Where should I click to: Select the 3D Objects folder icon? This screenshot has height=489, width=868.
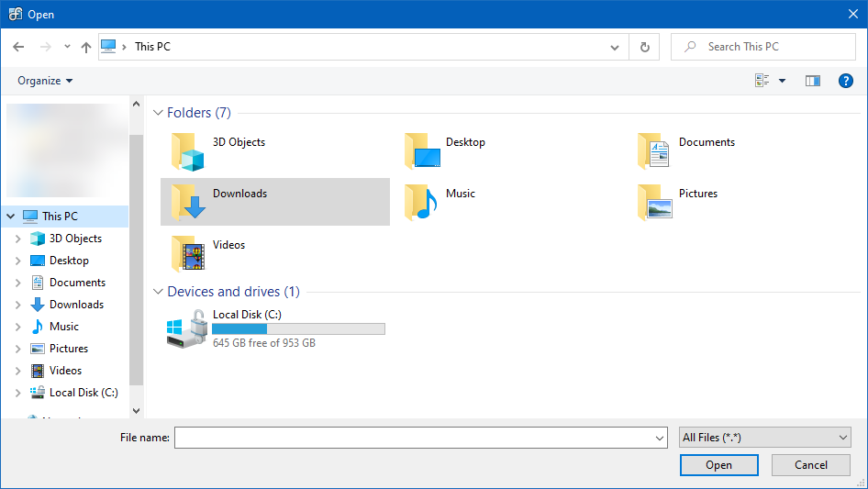[x=188, y=151]
